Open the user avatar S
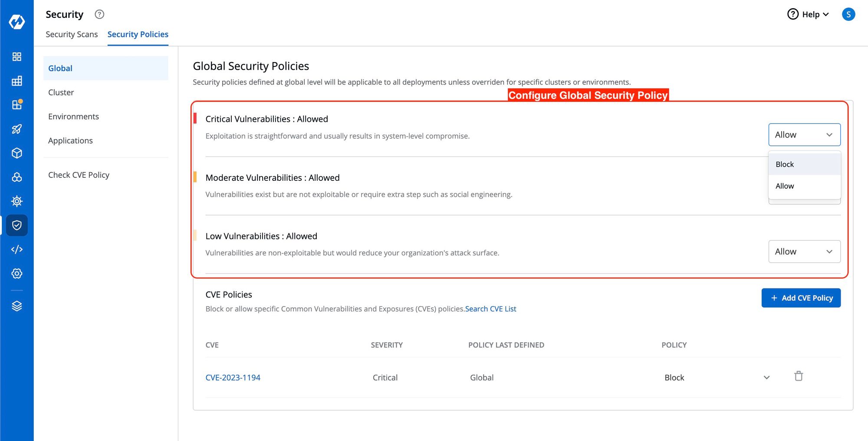 point(848,14)
